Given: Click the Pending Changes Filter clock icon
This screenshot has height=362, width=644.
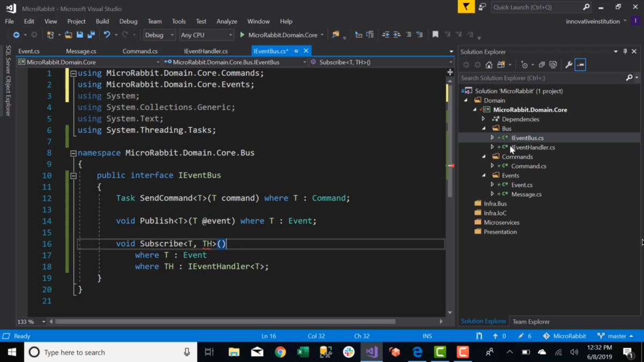Looking at the screenshot, I should tap(524, 65).
